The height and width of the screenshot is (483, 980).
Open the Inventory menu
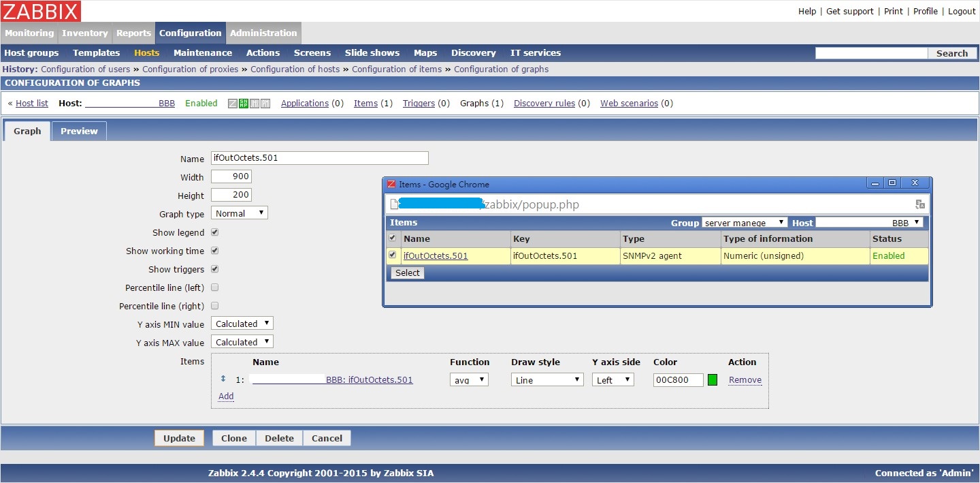tap(85, 33)
